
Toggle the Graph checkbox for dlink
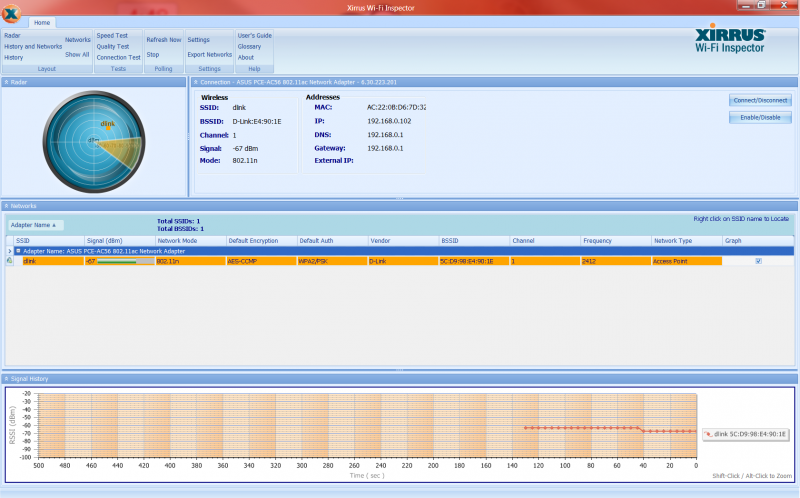(759, 261)
